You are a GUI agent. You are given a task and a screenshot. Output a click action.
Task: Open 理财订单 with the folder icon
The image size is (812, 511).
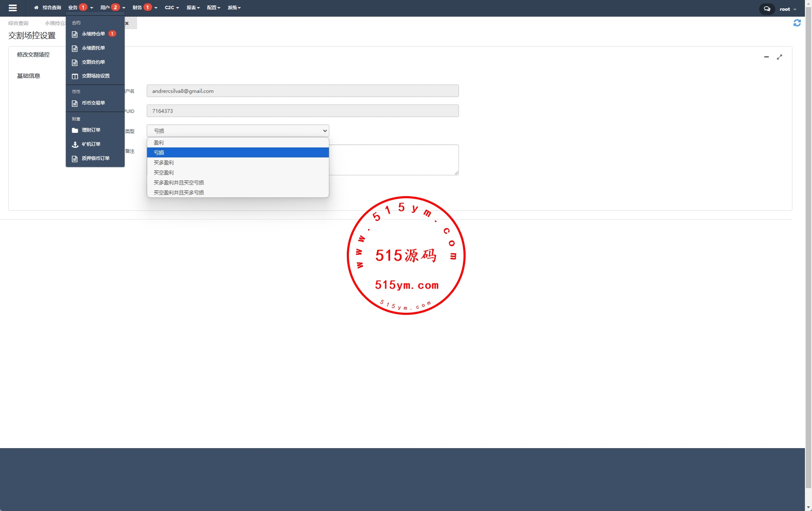[90, 130]
